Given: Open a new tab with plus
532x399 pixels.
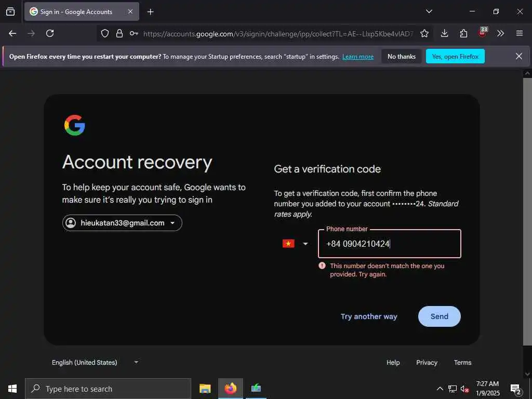Looking at the screenshot, I should point(150,12).
